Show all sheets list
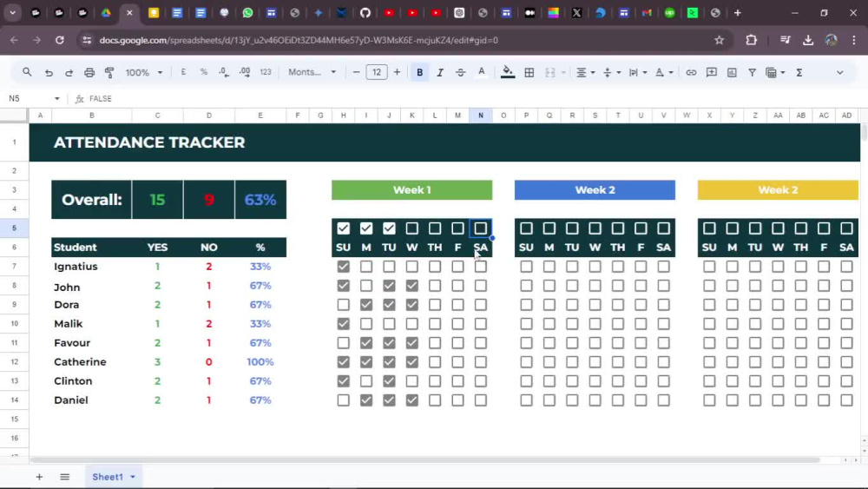The width and height of the screenshot is (868, 489). (65, 477)
